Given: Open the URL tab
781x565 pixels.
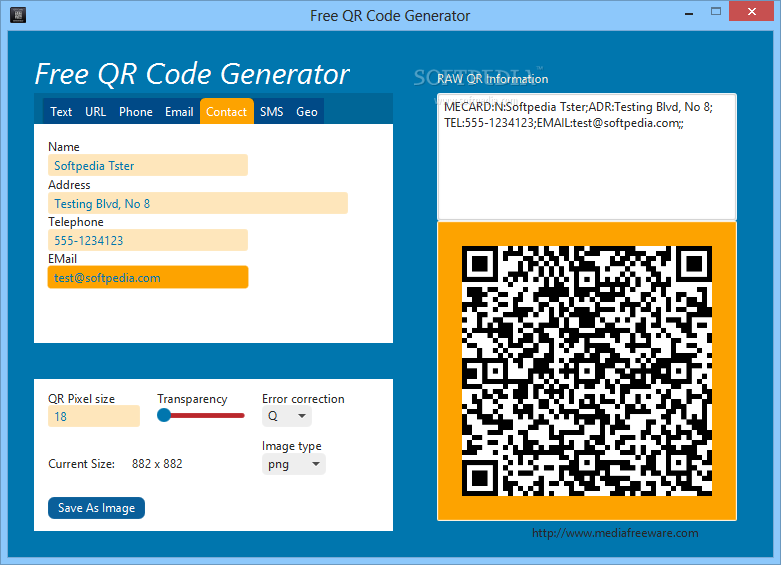Looking at the screenshot, I should [x=96, y=112].
